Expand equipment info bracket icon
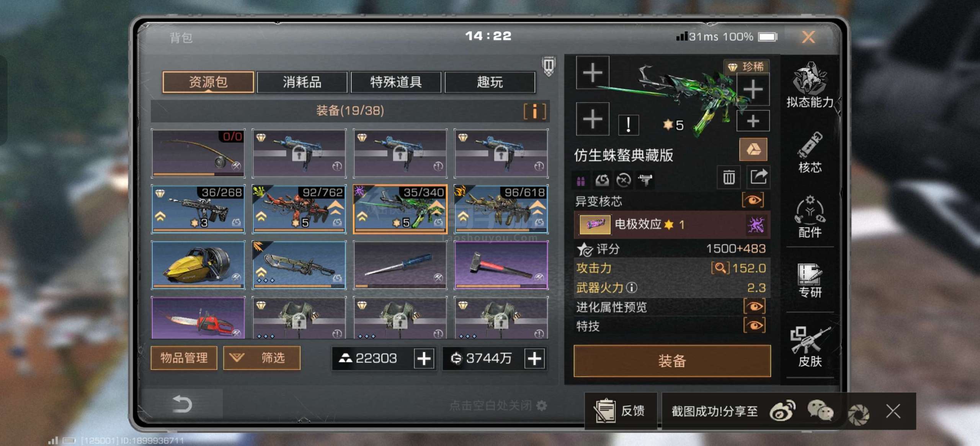The width and height of the screenshot is (980, 446). tap(534, 112)
